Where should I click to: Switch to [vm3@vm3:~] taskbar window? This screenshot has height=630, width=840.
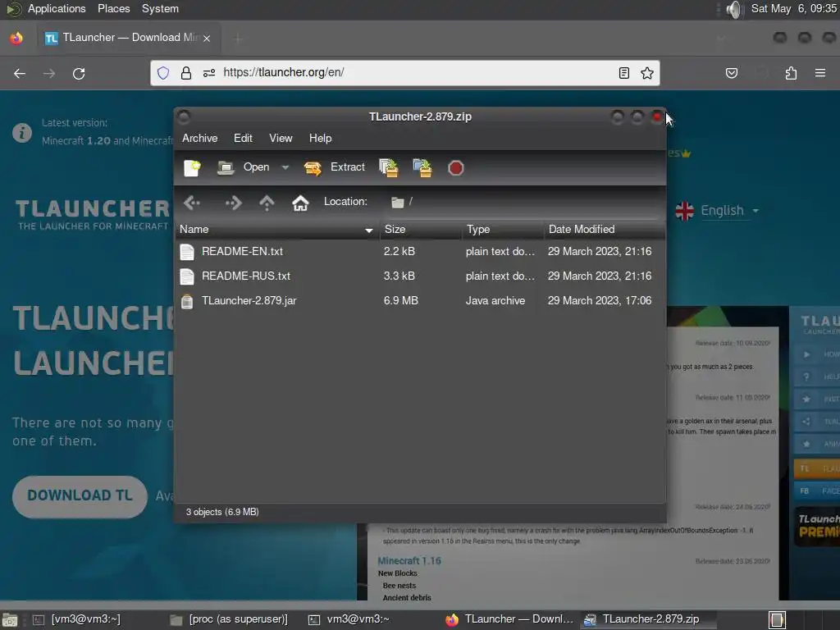click(77, 619)
